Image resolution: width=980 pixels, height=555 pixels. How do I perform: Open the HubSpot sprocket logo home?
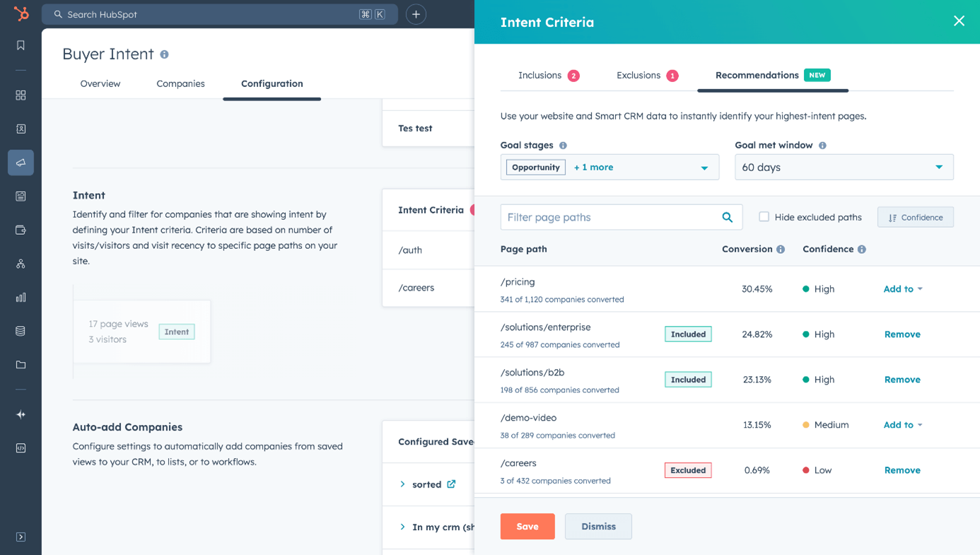pyautogui.click(x=21, y=13)
